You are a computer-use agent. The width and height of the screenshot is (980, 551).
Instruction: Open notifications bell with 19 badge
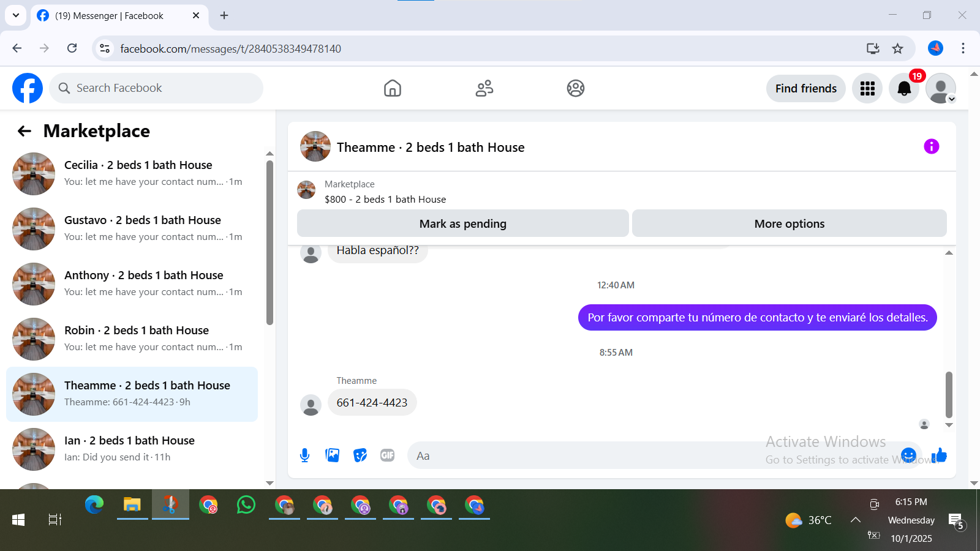[x=904, y=88]
